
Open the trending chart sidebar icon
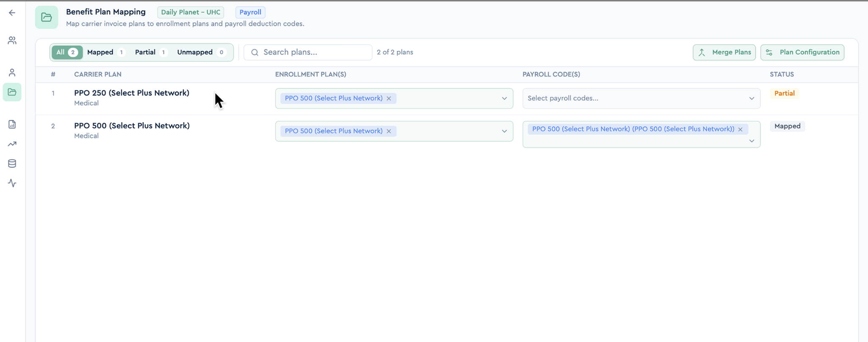click(12, 144)
